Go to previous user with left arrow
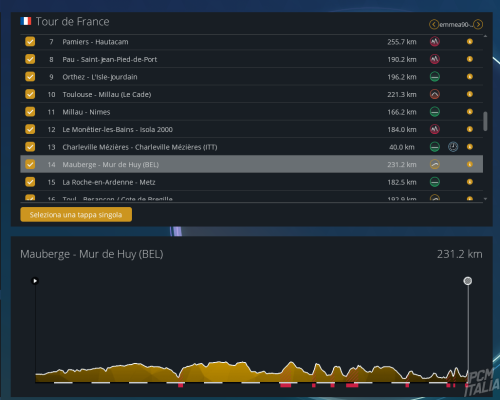This screenshot has height=400, width=500. (434, 24)
